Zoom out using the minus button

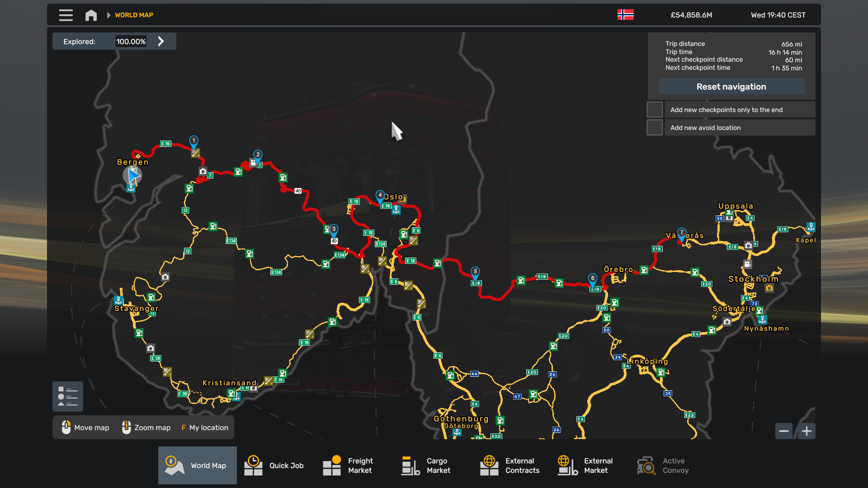(784, 431)
